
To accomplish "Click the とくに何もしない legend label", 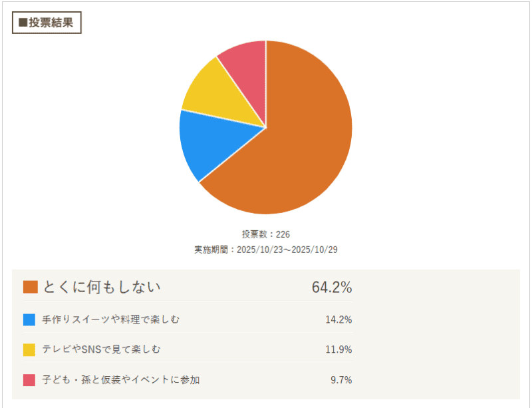I will 102,287.
